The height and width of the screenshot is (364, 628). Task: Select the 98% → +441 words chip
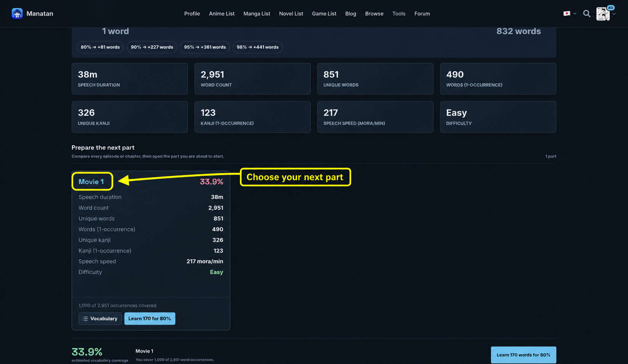click(257, 47)
